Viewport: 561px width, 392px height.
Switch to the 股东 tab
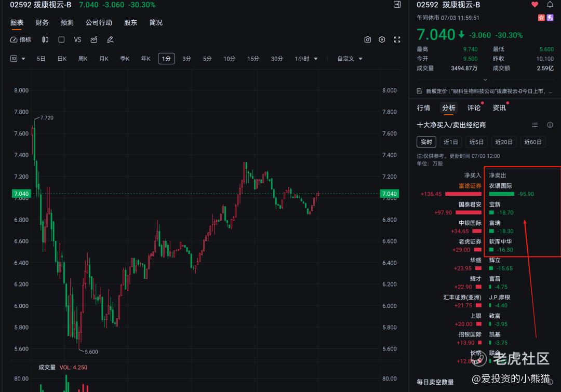(130, 22)
